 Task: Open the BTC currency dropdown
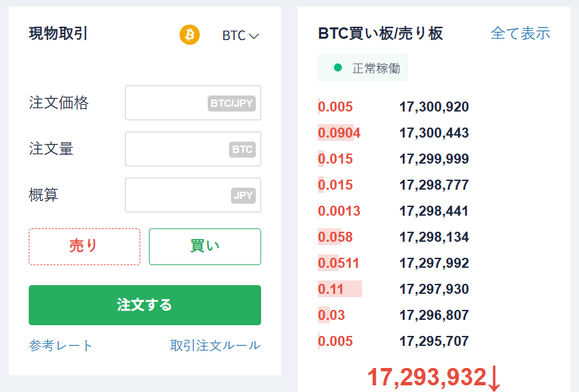pos(240,35)
